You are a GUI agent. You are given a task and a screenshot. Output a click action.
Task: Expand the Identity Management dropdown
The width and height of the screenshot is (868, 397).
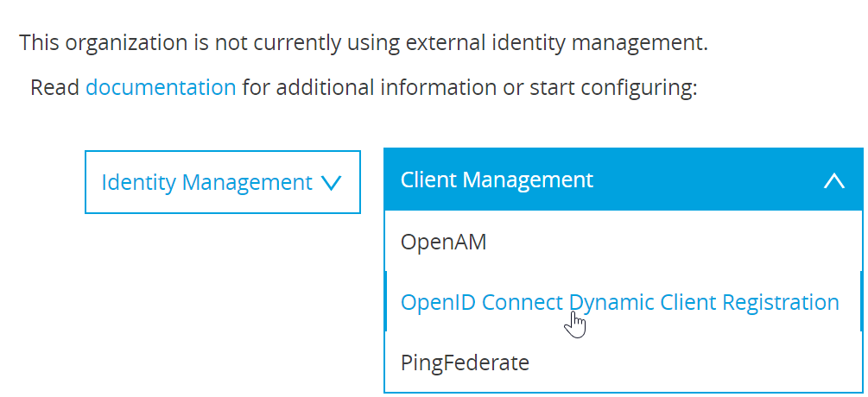click(222, 182)
